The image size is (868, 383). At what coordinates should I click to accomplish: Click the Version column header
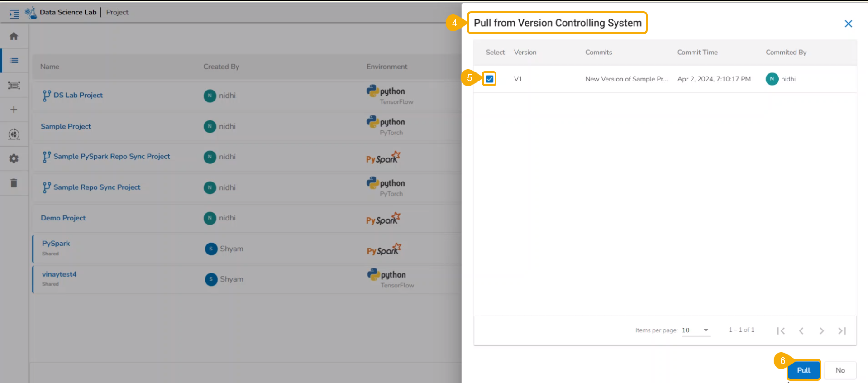point(525,53)
